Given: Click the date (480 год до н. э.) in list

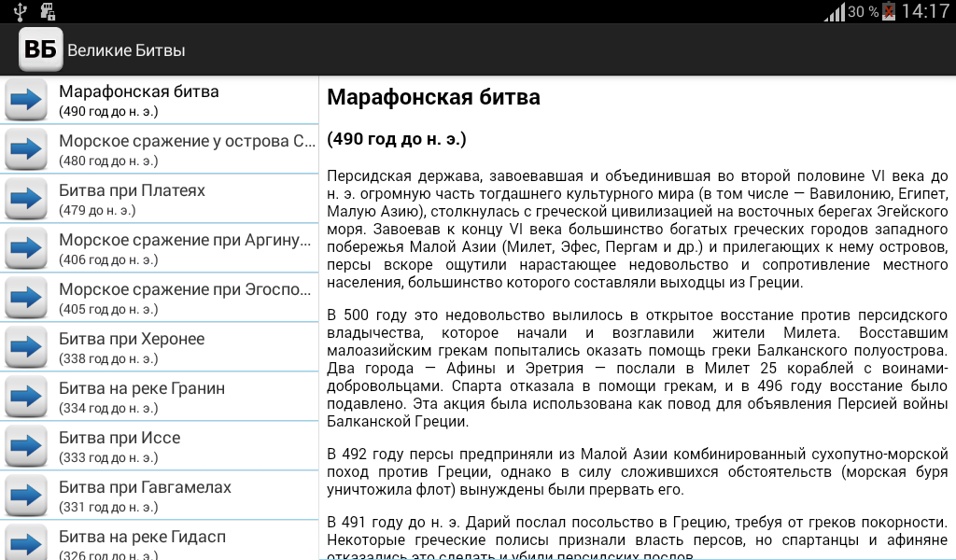Looking at the screenshot, I should [x=108, y=161].
